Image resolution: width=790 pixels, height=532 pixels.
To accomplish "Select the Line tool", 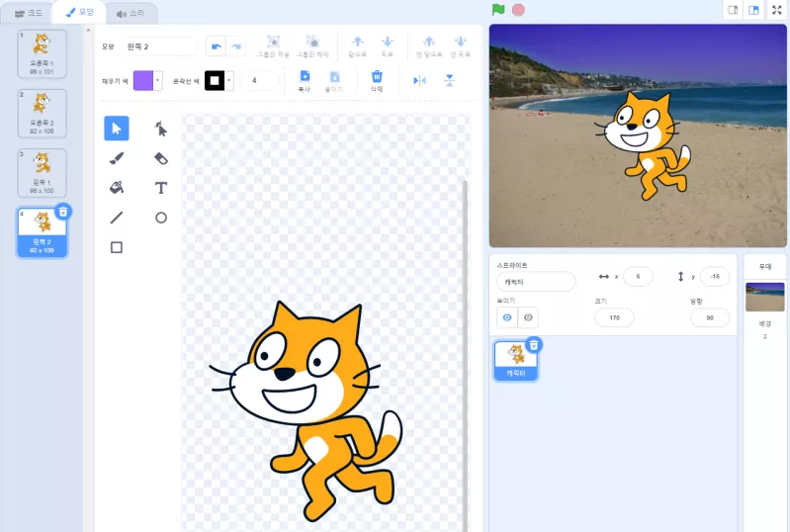I will click(x=117, y=218).
